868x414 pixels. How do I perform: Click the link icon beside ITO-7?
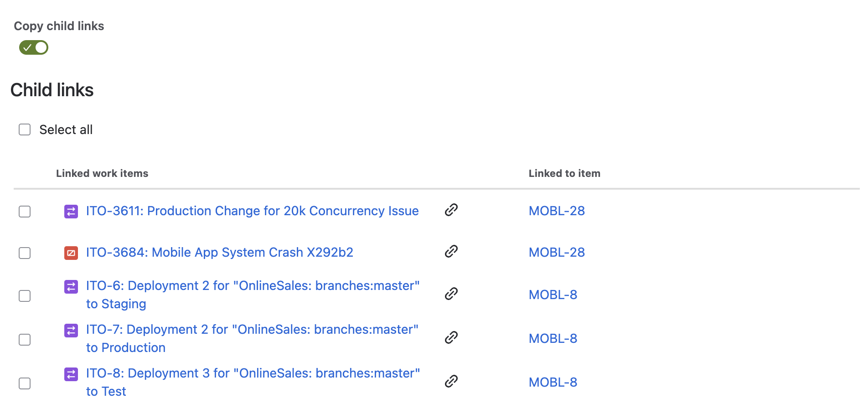451,337
